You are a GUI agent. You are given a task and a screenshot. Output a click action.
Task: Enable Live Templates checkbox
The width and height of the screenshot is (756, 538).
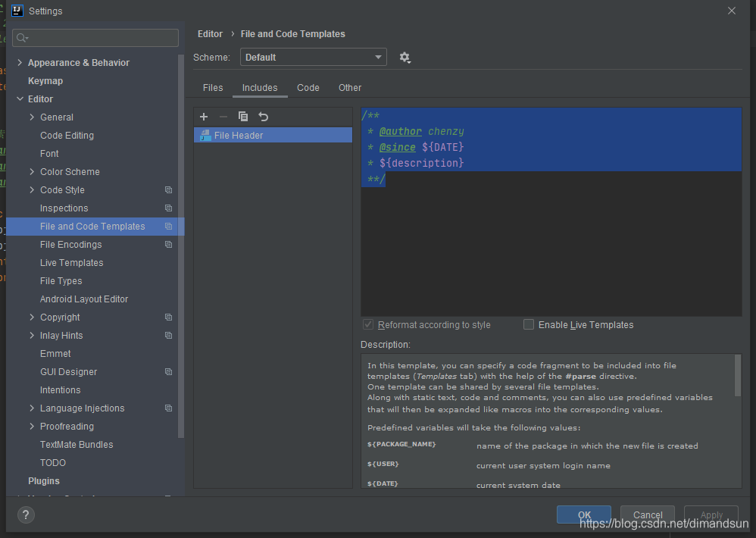pyautogui.click(x=529, y=324)
